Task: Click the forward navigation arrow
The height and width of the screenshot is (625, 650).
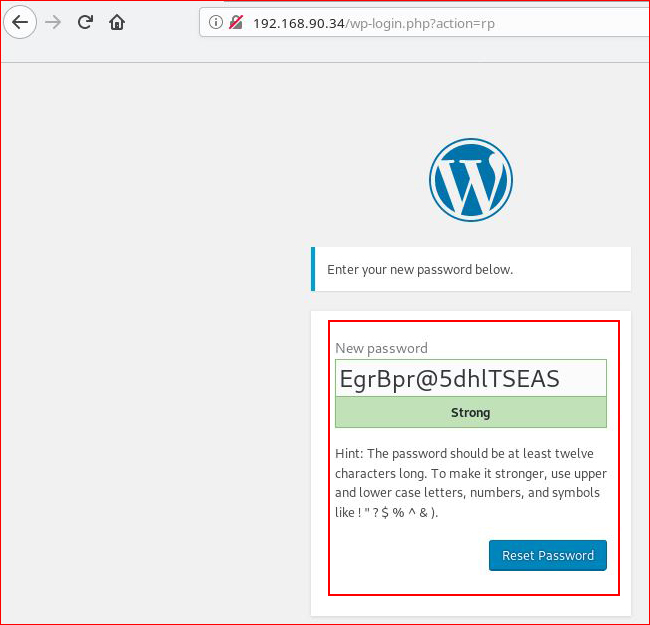Action: [x=53, y=22]
